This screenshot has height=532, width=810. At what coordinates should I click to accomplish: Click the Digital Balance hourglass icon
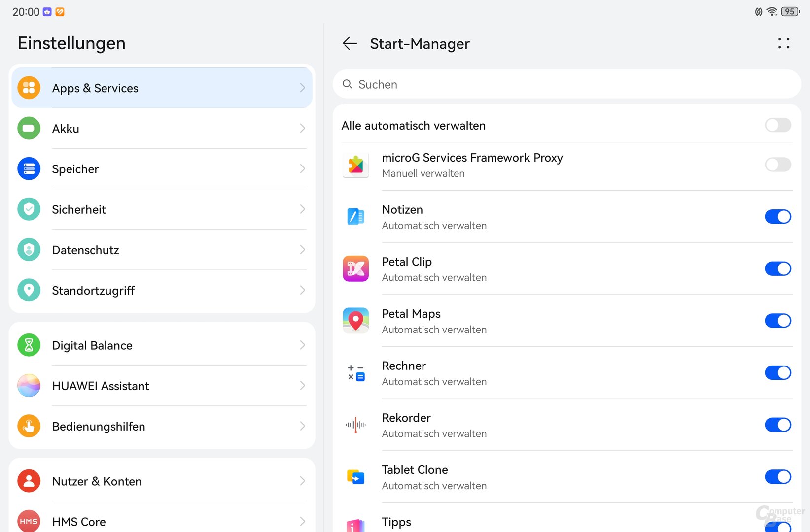29,345
